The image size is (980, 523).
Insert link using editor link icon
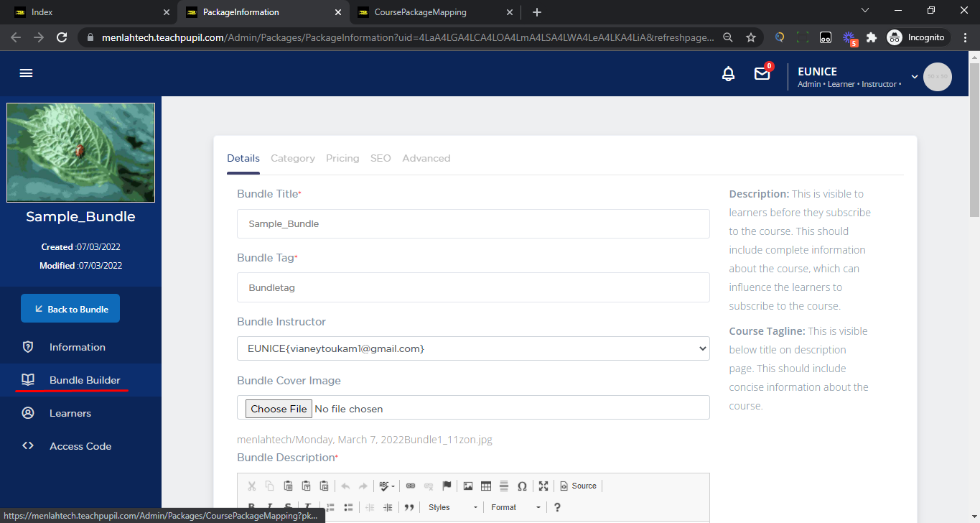click(x=411, y=486)
